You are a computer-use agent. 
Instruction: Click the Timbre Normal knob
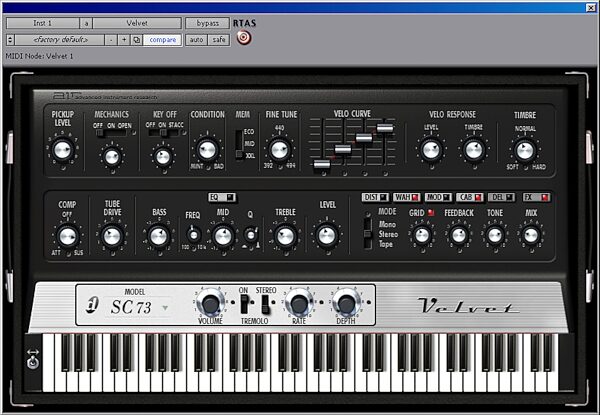pos(525,150)
